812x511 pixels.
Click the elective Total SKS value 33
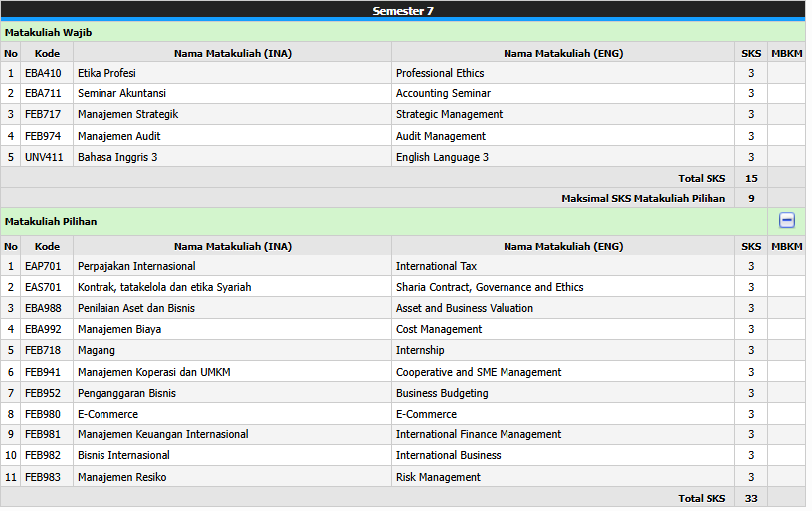751,498
